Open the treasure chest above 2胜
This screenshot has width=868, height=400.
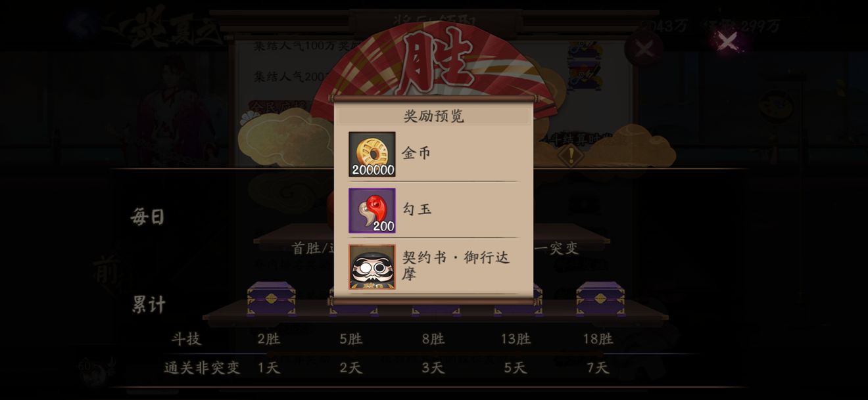(x=271, y=299)
